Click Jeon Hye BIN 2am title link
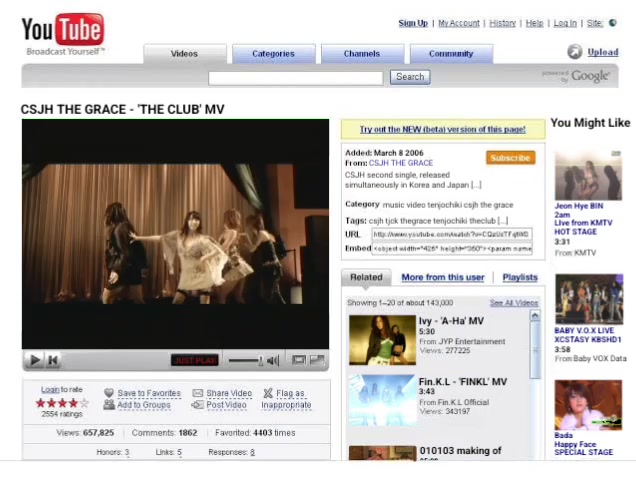Screen dimensions: 636x480 click(583, 219)
